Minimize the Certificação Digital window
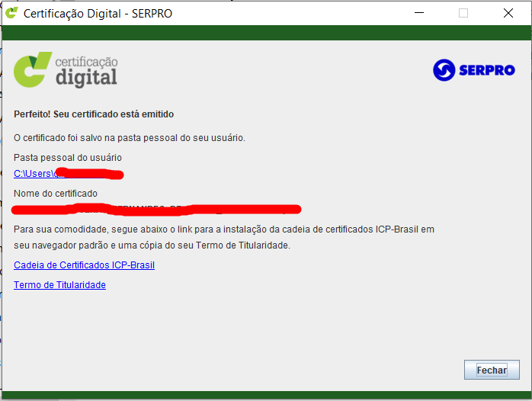This screenshot has height=401, width=532. tap(418, 13)
